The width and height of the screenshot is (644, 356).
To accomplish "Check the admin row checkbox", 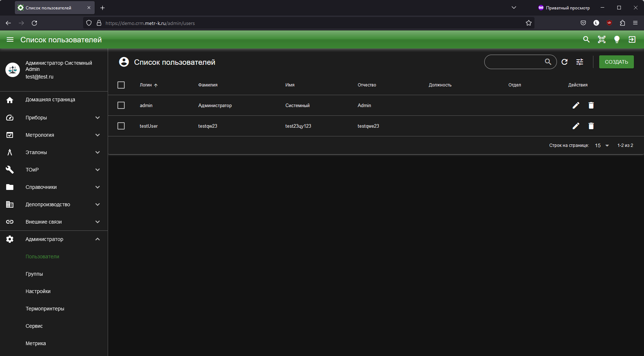I will (x=121, y=105).
